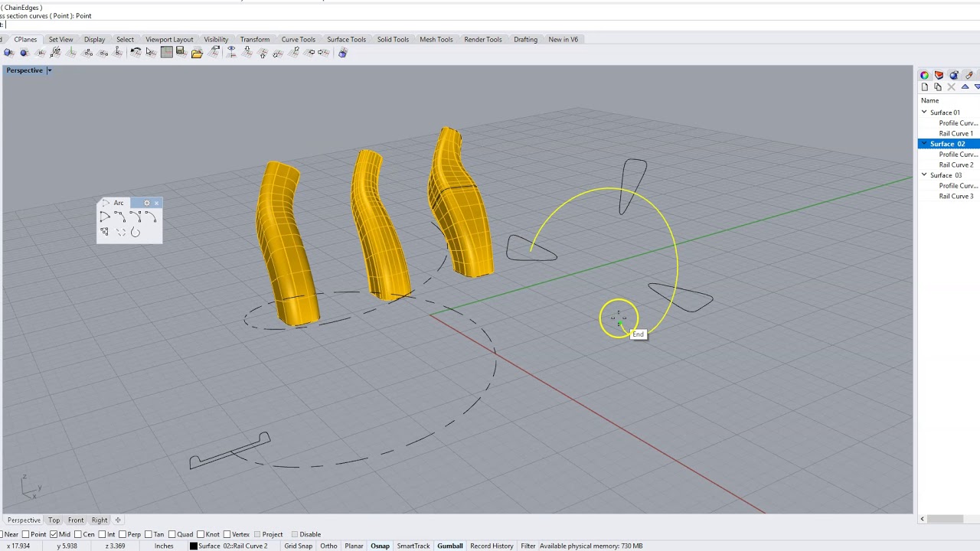Open the blue sphere panel tab
The image size is (980, 551).
pos(954,75)
